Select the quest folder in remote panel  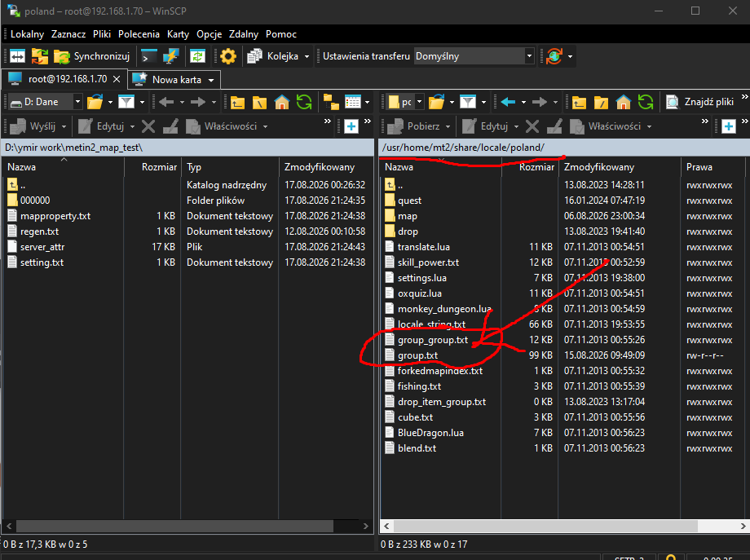(404, 201)
